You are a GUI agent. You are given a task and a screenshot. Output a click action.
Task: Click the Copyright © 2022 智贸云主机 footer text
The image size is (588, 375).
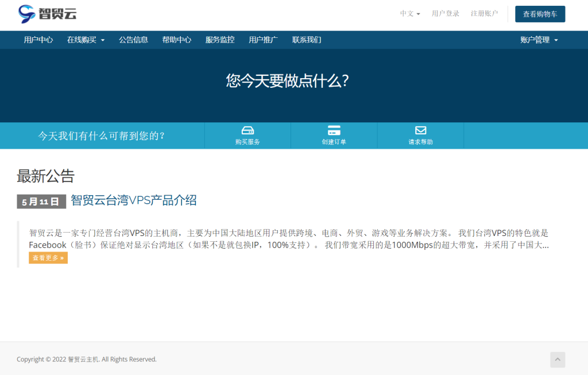pyautogui.click(x=87, y=359)
